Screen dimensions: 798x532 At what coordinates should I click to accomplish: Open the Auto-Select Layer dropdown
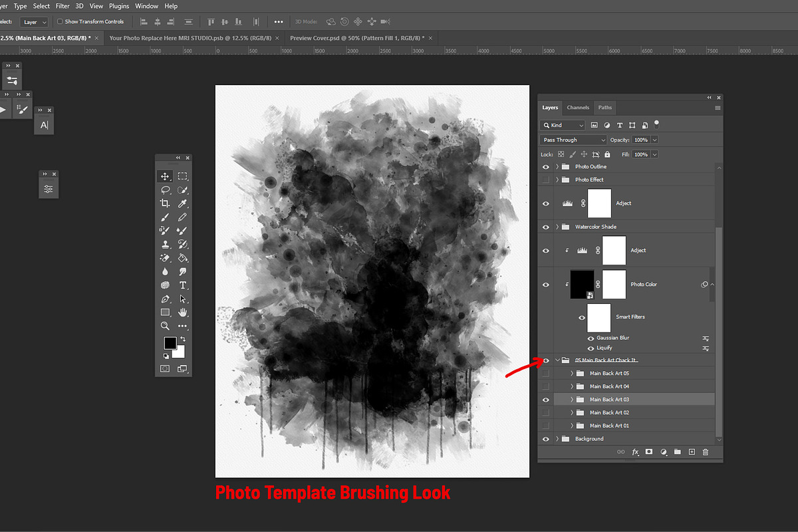(33, 22)
